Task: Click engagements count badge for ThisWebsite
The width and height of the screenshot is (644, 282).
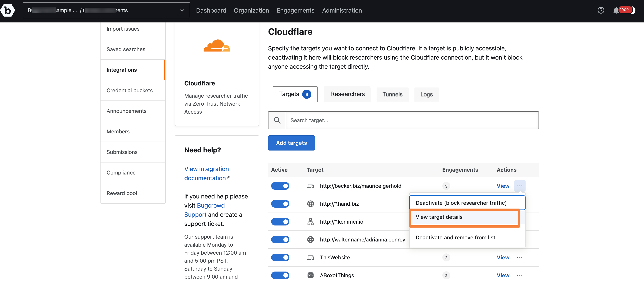Action: click(x=446, y=257)
